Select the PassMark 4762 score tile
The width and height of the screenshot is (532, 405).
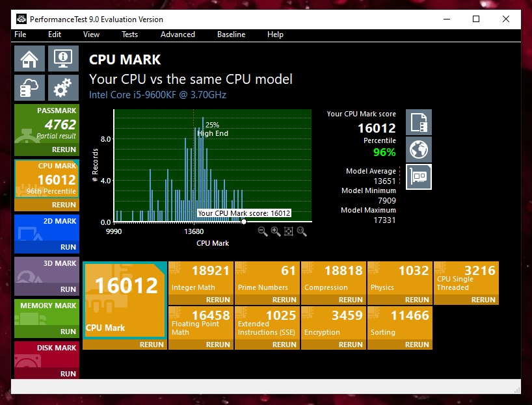coord(47,124)
